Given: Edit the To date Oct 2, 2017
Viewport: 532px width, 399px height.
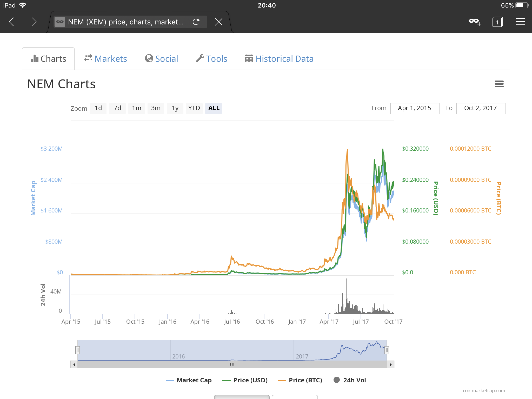Looking at the screenshot, I should [x=481, y=108].
